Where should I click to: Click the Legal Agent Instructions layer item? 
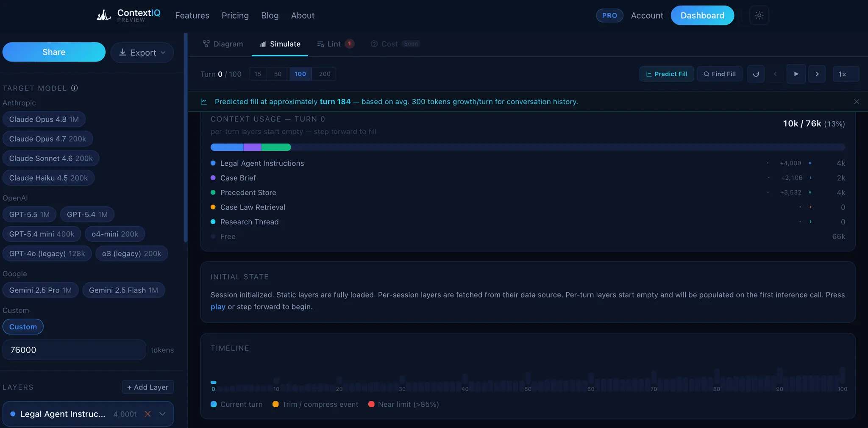88,414
